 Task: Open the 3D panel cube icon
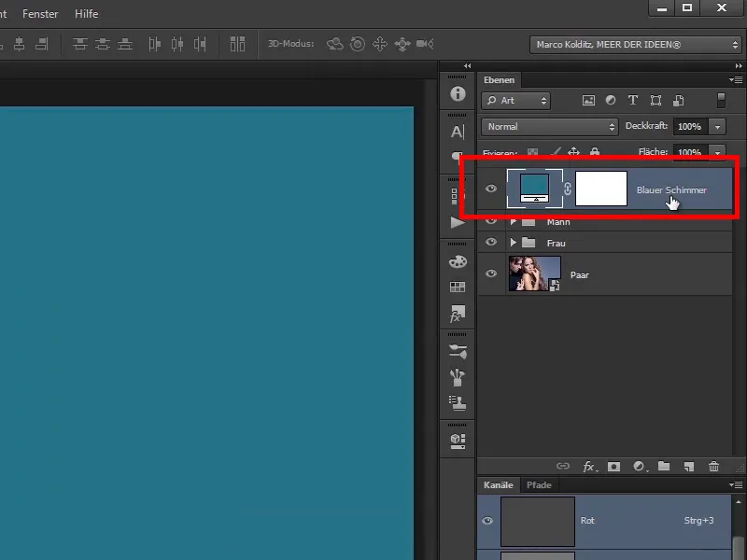(458, 441)
